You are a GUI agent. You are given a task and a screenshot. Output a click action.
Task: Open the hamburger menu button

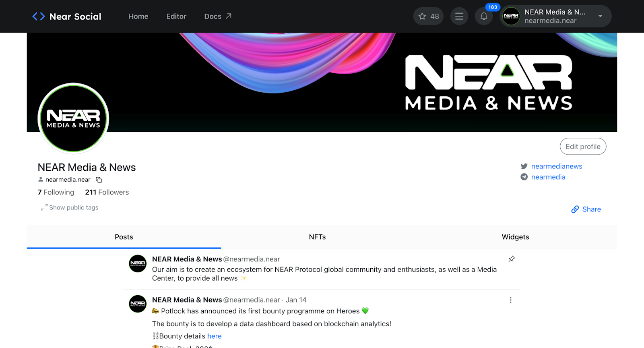[x=459, y=17]
